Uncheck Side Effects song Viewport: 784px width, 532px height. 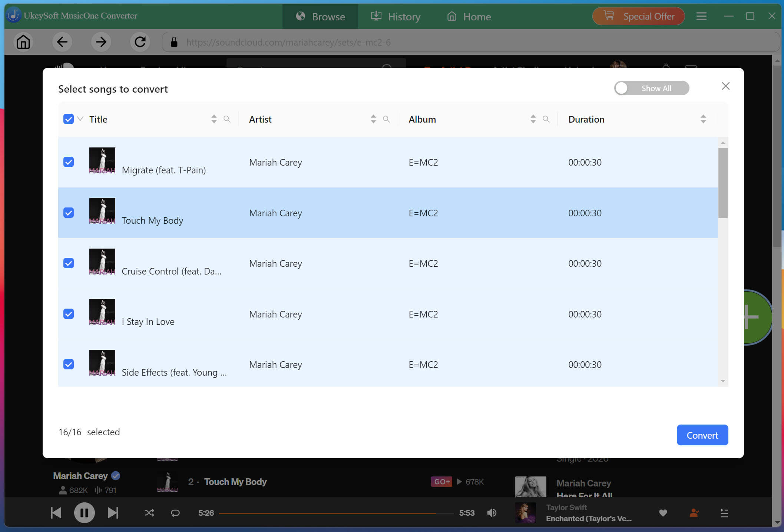pos(69,364)
